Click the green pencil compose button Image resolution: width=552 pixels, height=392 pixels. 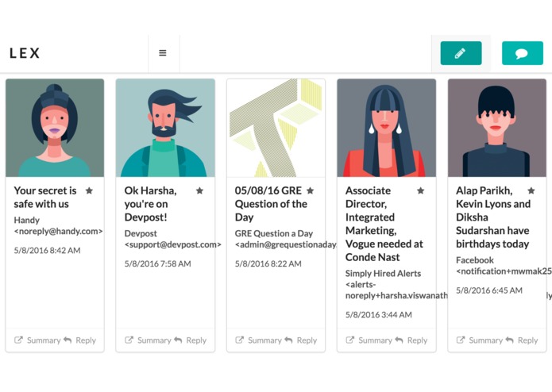click(461, 53)
